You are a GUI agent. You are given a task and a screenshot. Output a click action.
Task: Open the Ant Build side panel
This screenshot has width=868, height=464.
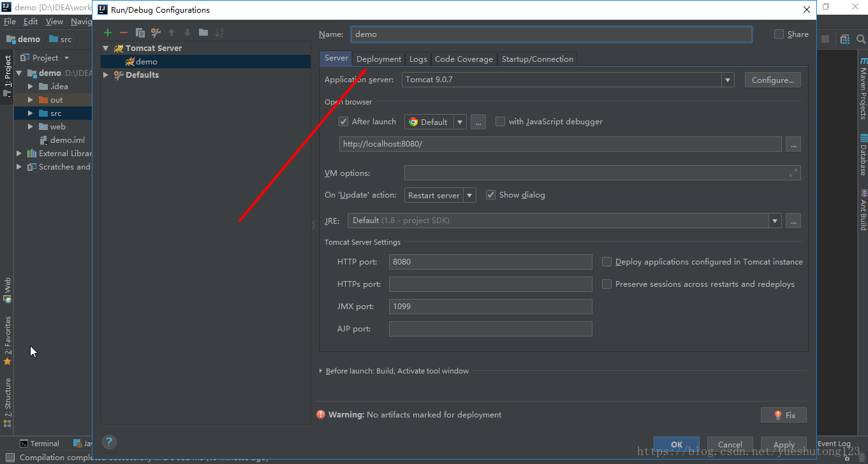click(863, 209)
